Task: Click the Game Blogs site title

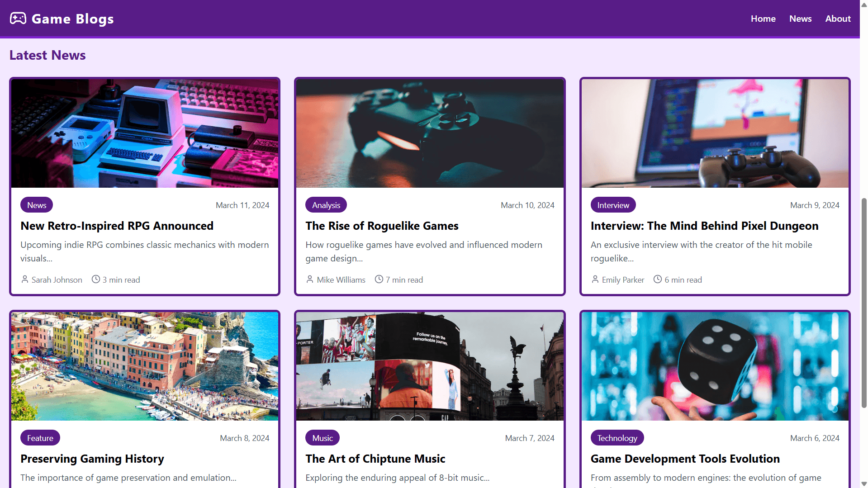Action: (x=73, y=19)
